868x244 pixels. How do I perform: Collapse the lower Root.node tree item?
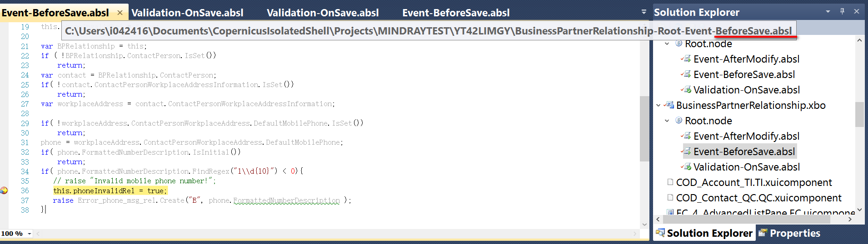point(667,121)
